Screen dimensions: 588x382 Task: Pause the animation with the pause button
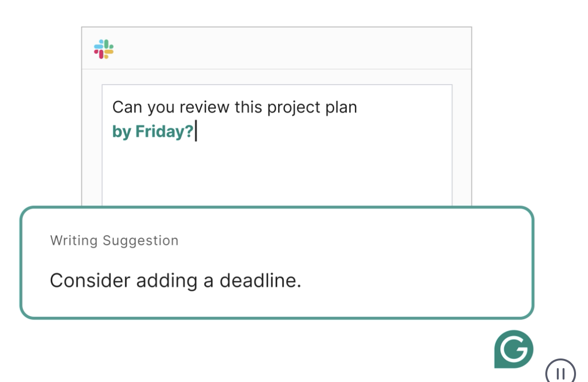[x=560, y=372]
